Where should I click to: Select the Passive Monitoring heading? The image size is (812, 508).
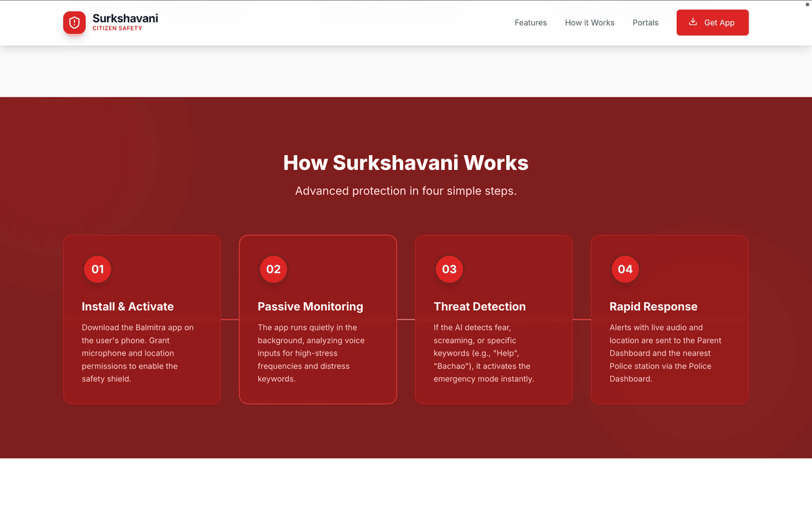[x=310, y=306]
